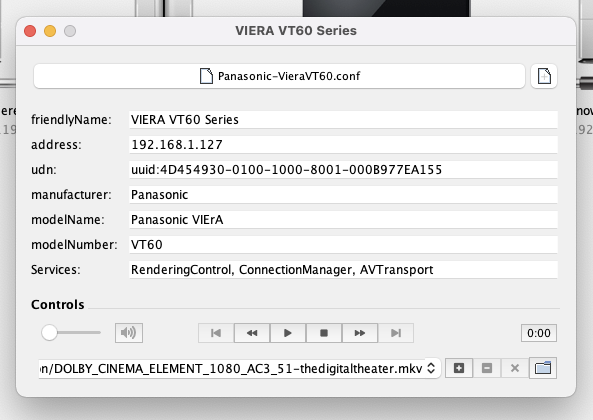Screen dimensions: 593x420
Task: Mute the volume speaker button
Action: pos(129,333)
